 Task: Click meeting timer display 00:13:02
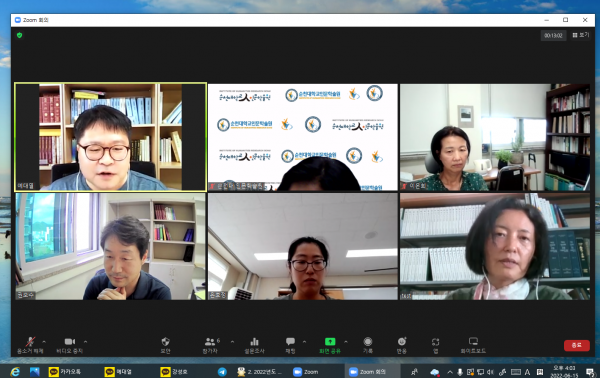[x=553, y=36]
